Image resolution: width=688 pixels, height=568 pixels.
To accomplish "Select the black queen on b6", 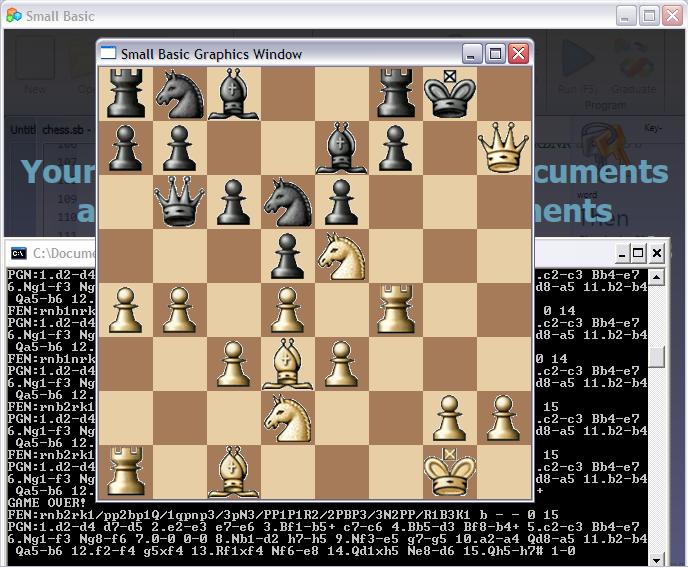I will click(x=180, y=202).
